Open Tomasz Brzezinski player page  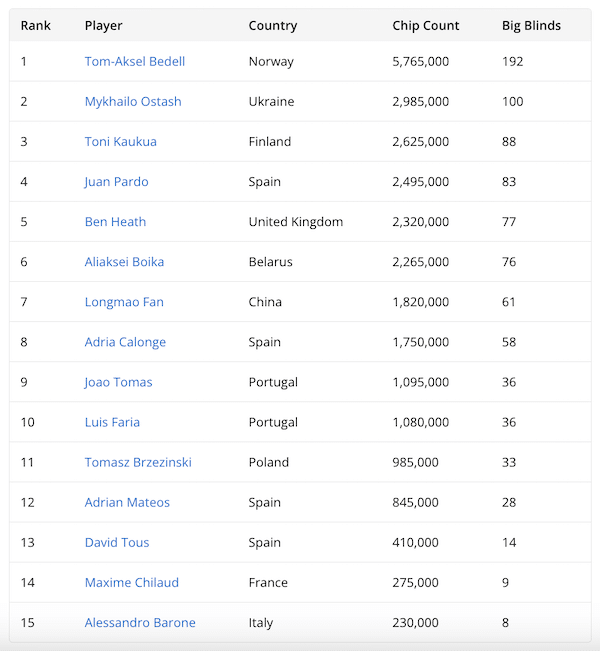tap(138, 462)
